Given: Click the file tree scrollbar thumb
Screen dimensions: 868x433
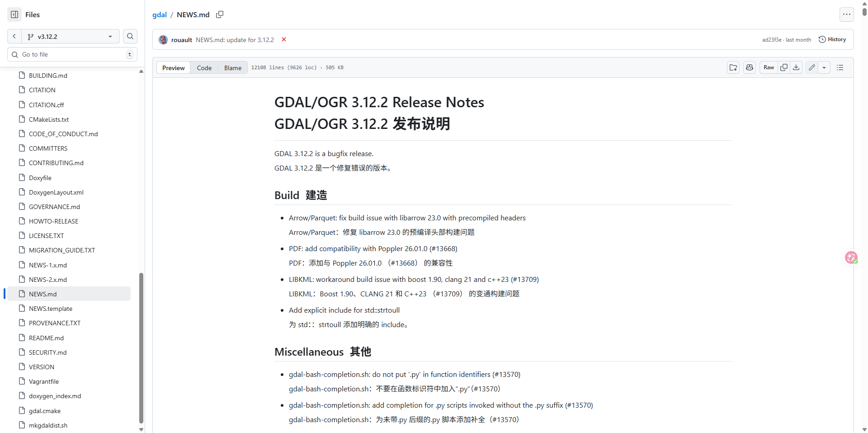Looking at the screenshot, I should (x=141, y=347).
